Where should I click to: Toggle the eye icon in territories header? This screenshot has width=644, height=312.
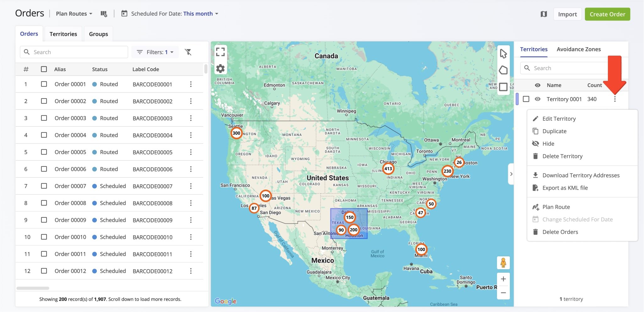click(537, 85)
